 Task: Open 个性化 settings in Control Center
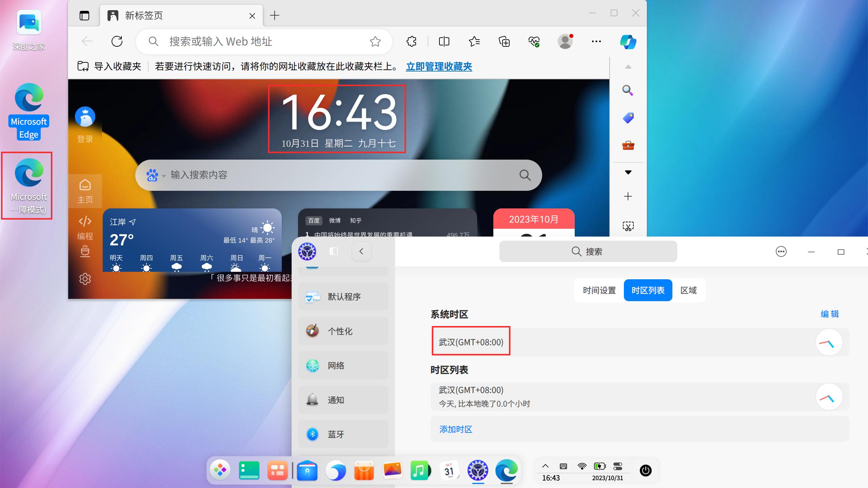click(343, 331)
